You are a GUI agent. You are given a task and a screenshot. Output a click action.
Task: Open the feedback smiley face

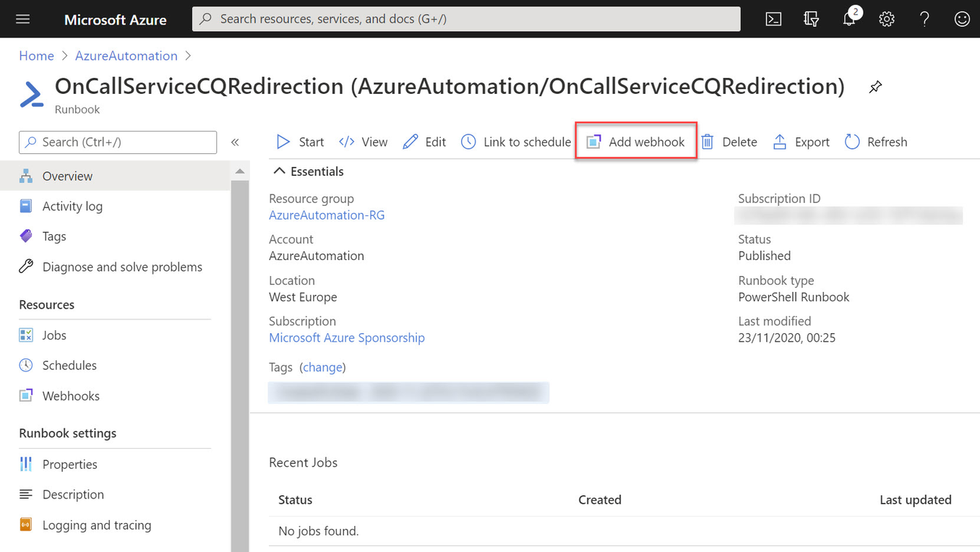click(x=962, y=19)
